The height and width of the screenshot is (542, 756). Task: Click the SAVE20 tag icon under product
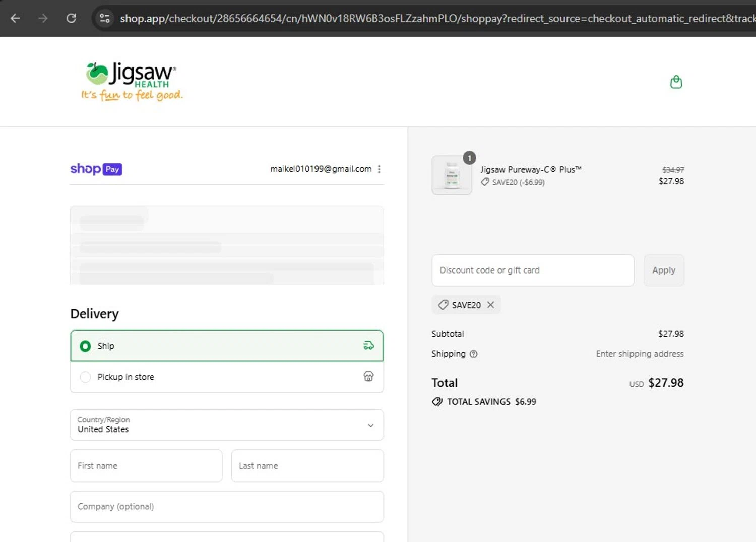pyautogui.click(x=485, y=182)
